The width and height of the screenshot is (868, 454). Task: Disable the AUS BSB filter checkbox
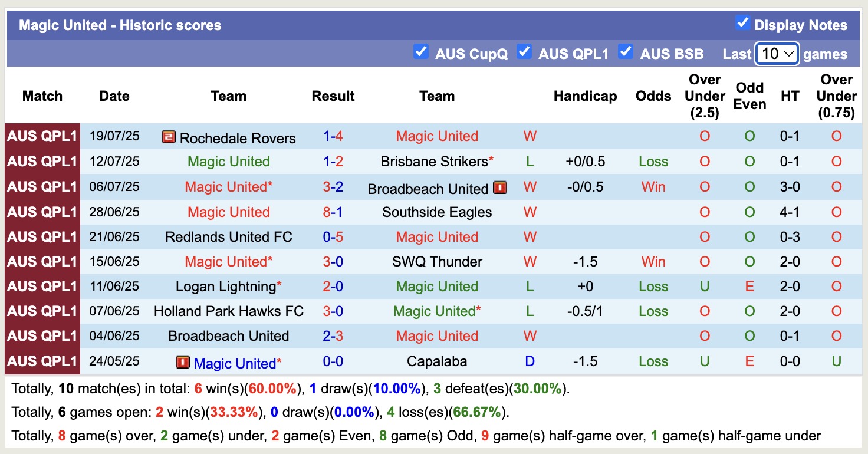point(626,52)
